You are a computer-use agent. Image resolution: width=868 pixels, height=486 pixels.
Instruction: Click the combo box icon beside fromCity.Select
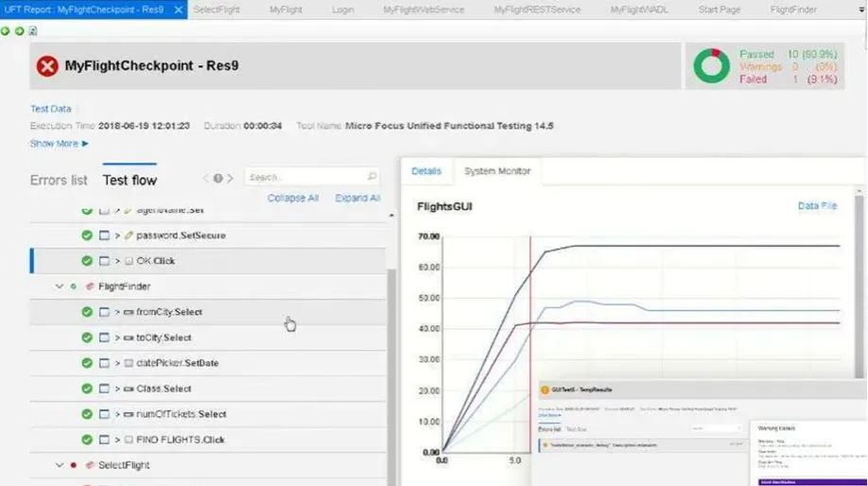click(129, 312)
